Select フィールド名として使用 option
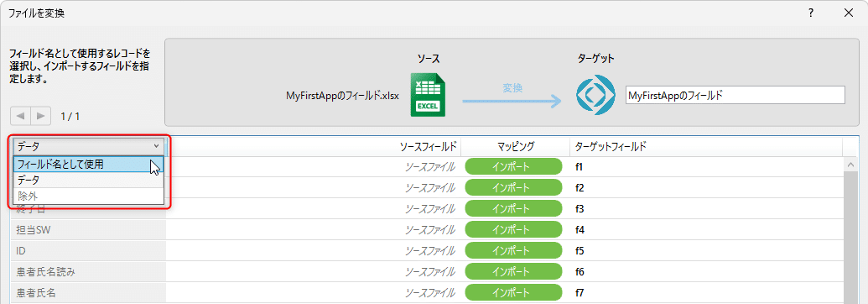 click(x=89, y=165)
